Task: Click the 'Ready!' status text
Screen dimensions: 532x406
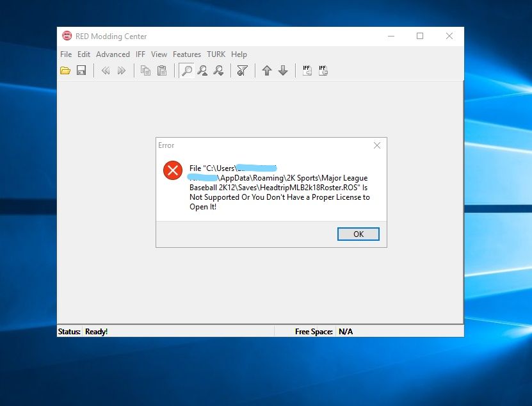Action: coord(97,332)
